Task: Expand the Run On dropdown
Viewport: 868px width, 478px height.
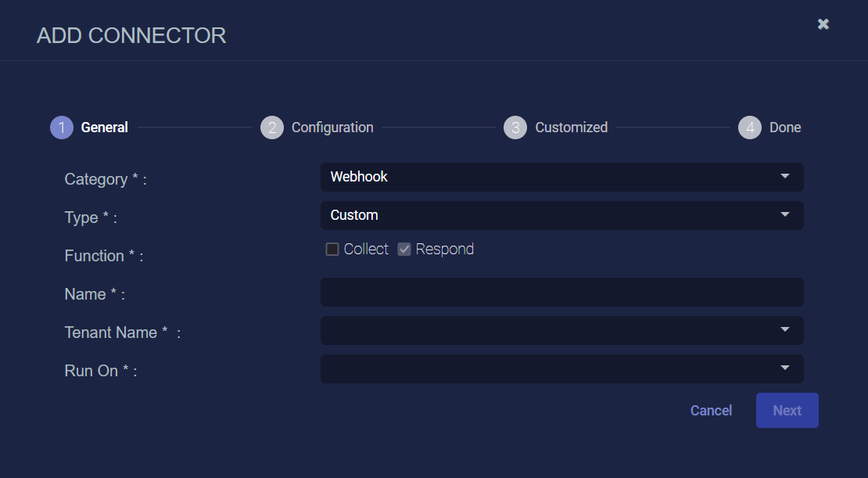Action: 561,368
